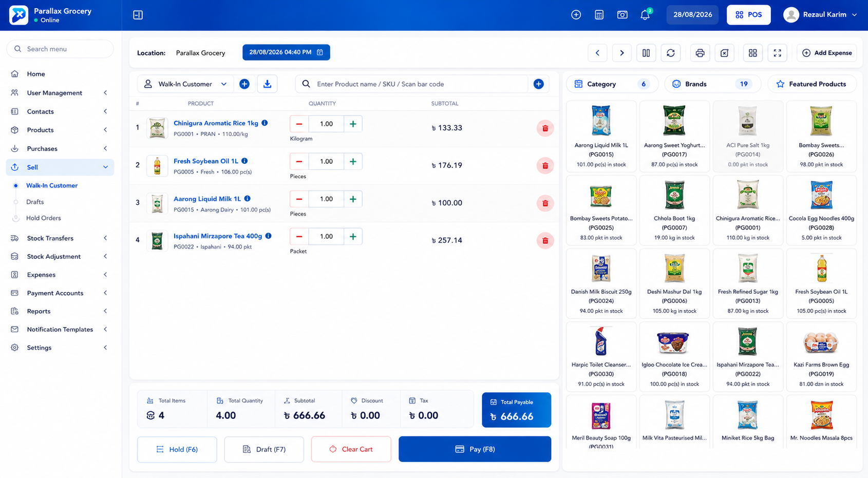The height and width of the screenshot is (478, 868).
Task: Click the Search menu field in sidebar
Action: pyautogui.click(x=60, y=49)
